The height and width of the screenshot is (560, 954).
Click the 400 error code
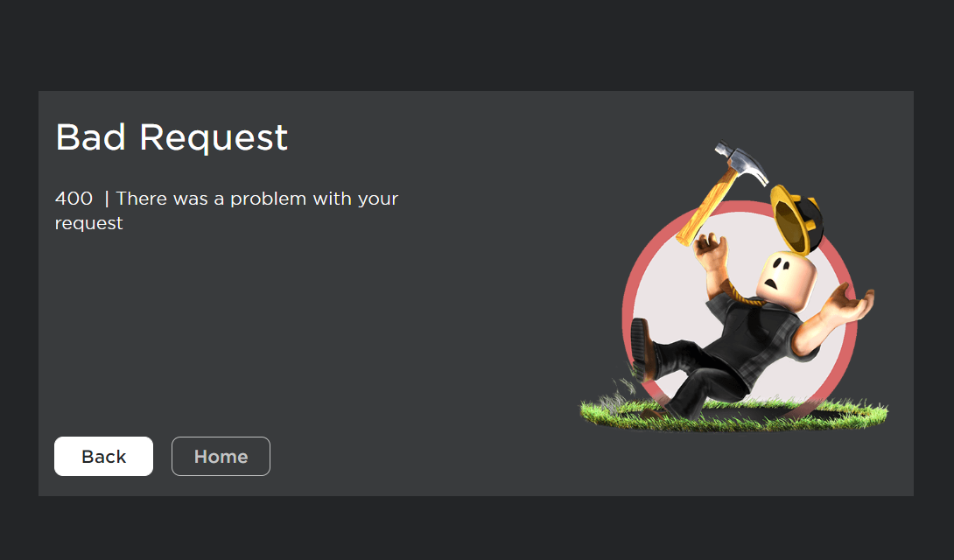tap(74, 199)
